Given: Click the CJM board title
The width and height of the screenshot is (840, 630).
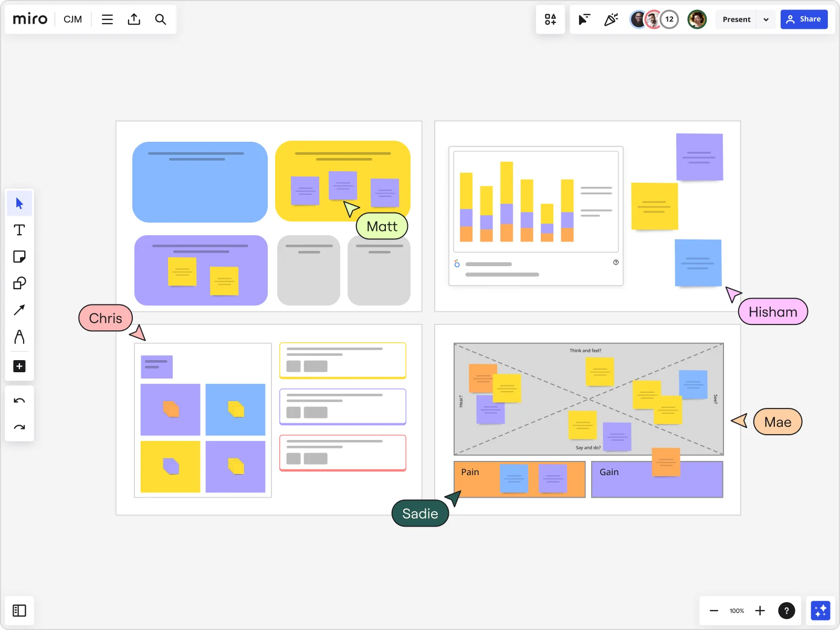Looking at the screenshot, I should pos(72,19).
